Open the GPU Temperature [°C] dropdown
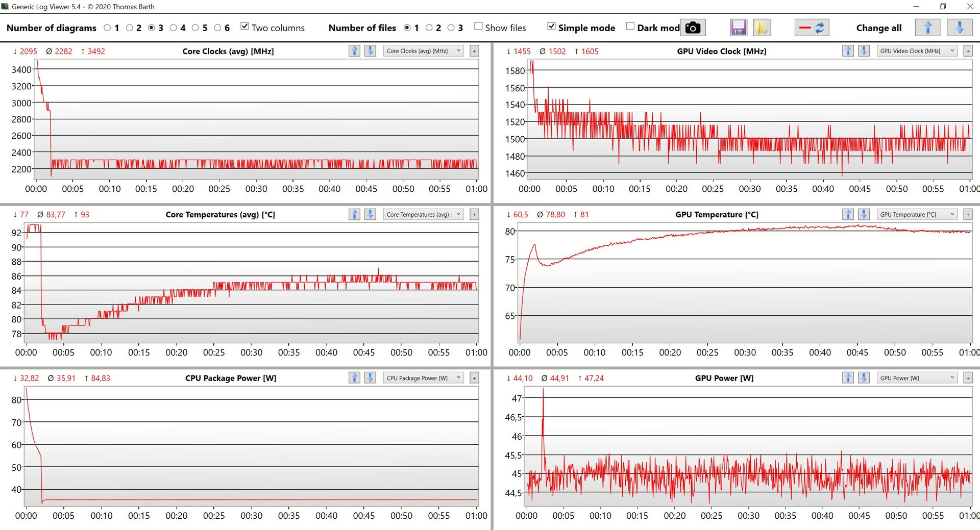The width and height of the screenshot is (980, 530). 917,215
